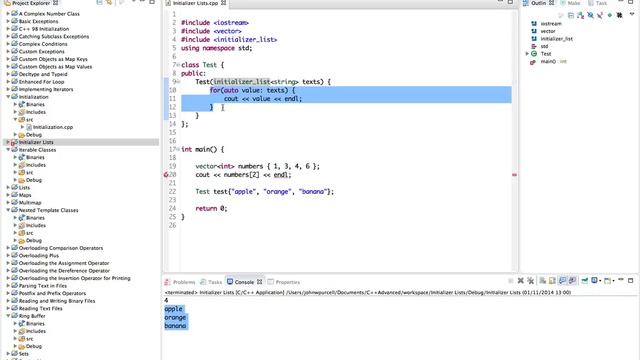
Task: Expand Test class in Outline
Action: (527, 54)
